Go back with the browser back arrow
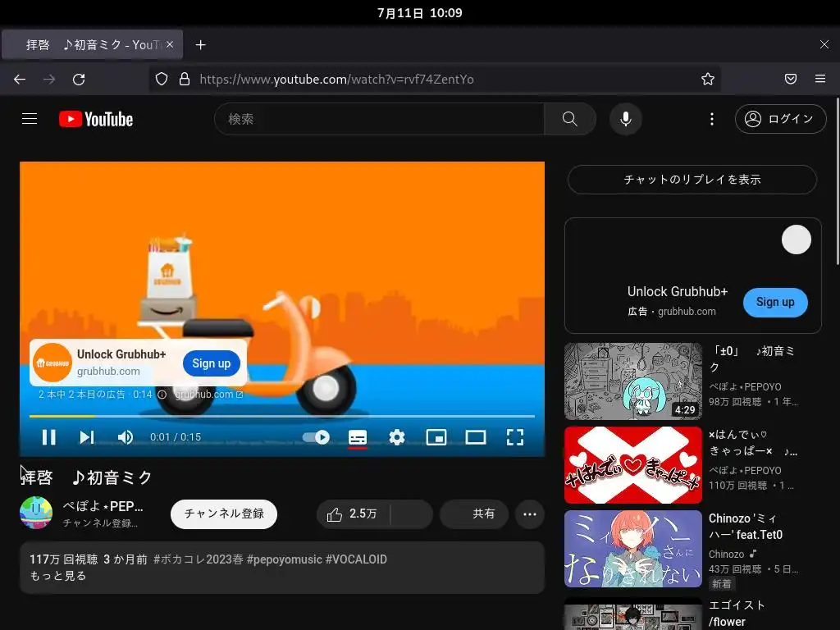This screenshot has width=840, height=630. [x=20, y=80]
